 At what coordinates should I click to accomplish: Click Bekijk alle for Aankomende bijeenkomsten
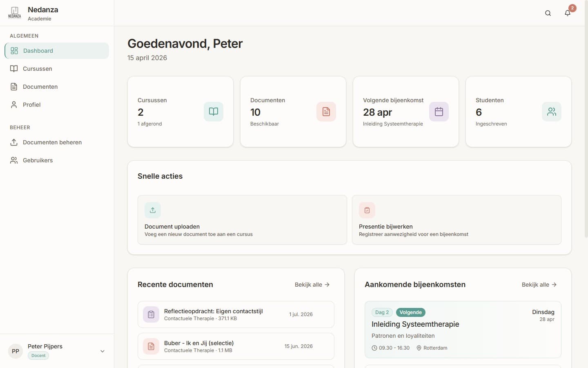click(539, 285)
